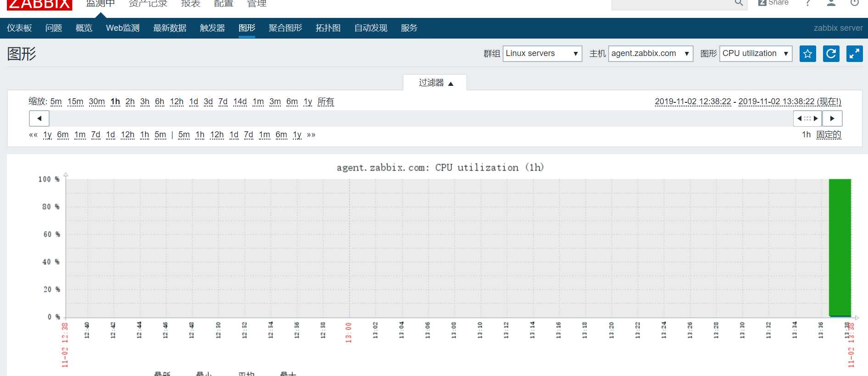The width and height of the screenshot is (868, 376).
Task: Set zoom to 15m
Action: [75, 102]
